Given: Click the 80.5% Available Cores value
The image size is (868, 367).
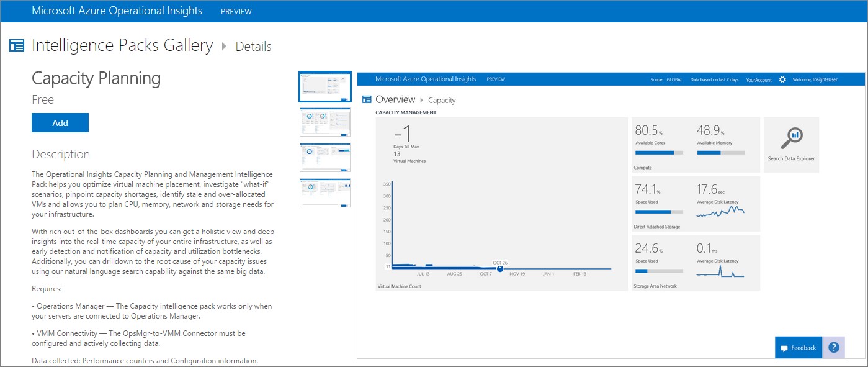Looking at the screenshot, I should click(x=648, y=130).
